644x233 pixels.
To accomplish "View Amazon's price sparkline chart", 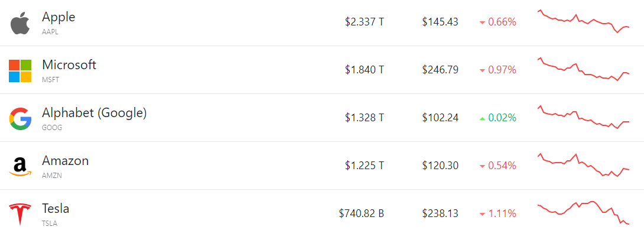I will click(583, 165).
